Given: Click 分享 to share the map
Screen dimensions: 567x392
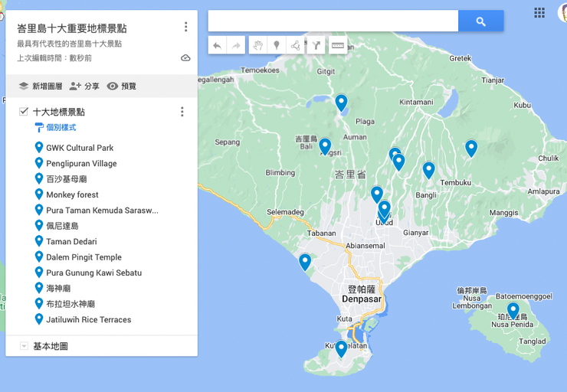Looking at the screenshot, I should pyautogui.click(x=84, y=87).
